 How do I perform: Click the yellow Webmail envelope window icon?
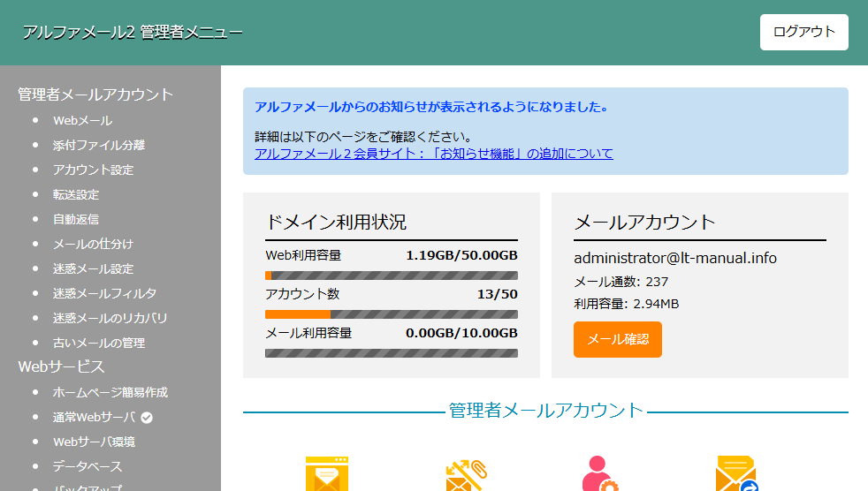point(327,474)
